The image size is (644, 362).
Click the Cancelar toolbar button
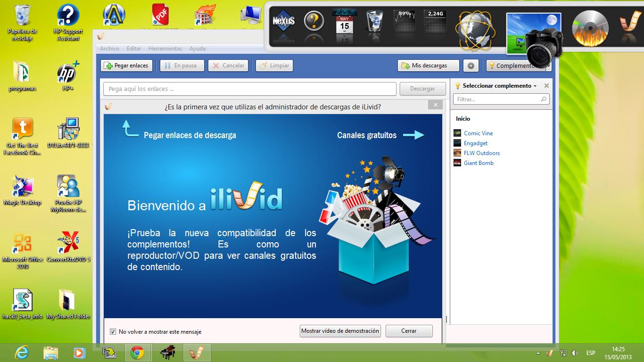click(229, 66)
